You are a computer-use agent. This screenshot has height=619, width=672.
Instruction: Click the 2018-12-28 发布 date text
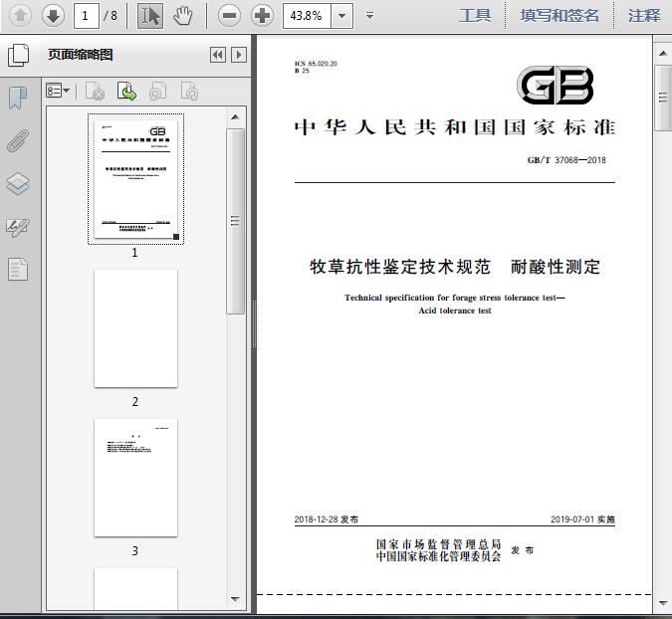pos(327,519)
